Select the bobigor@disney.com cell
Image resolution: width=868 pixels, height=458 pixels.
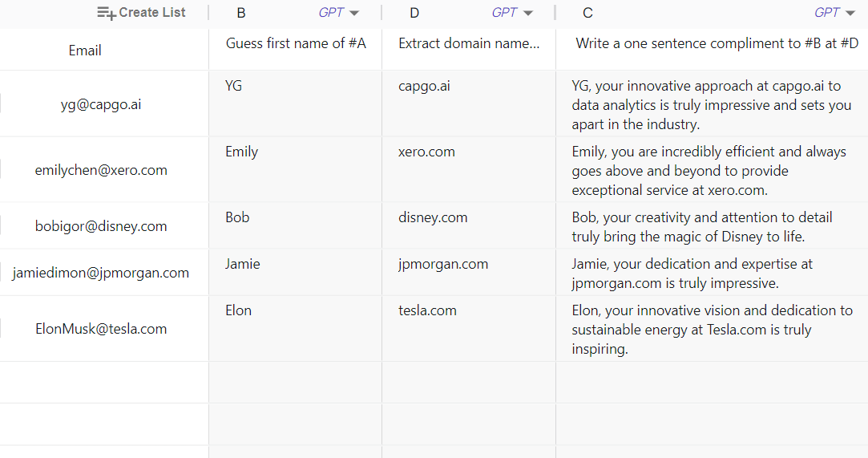[x=101, y=226]
